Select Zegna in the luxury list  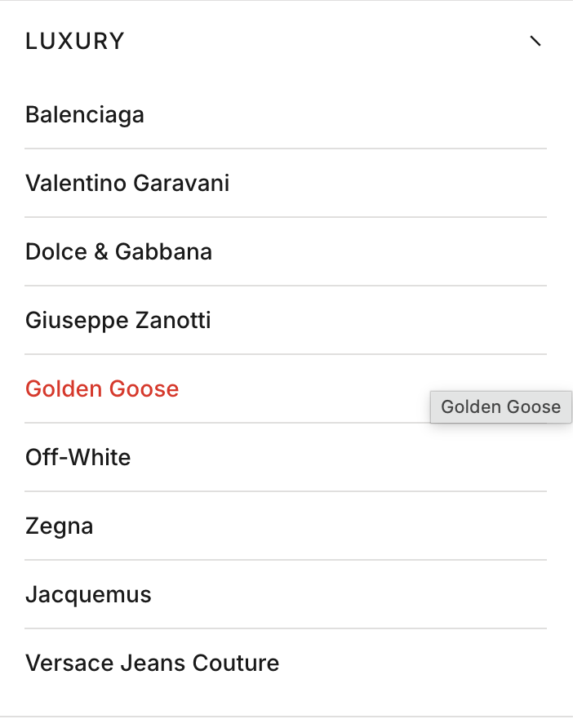pos(59,526)
